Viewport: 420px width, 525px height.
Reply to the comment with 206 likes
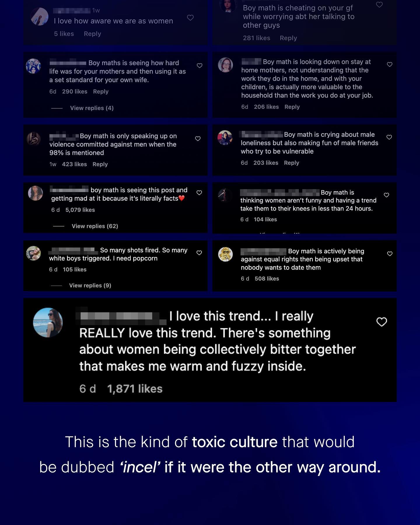[292, 107]
